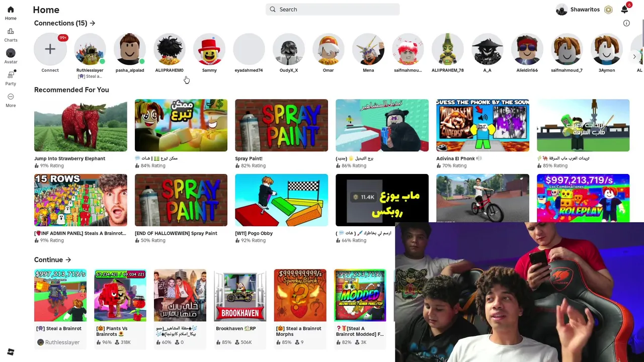
Task: Continue playing Steal a Brainrot by Ruthlesslayer
Action: click(60, 295)
